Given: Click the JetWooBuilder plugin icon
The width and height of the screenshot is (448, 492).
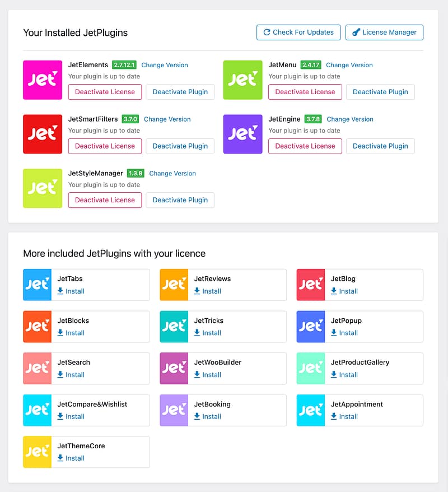Looking at the screenshot, I should click(174, 368).
